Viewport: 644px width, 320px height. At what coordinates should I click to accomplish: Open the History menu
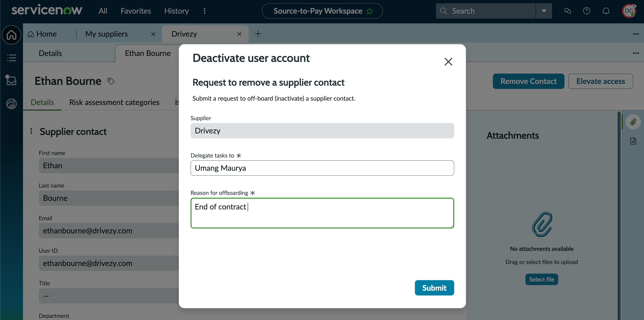pyautogui.click(x=176, y=11)
